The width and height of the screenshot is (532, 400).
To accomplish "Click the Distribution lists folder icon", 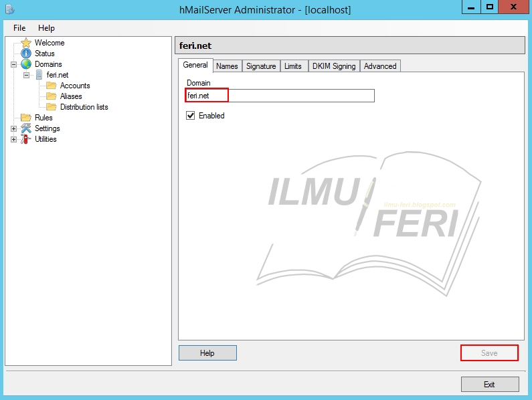I will [x=52, y=107].
